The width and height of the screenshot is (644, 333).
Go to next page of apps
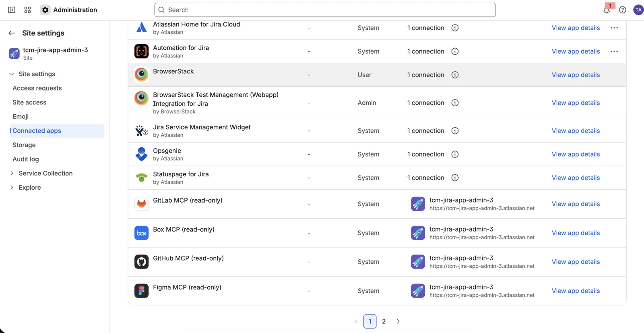398,321
